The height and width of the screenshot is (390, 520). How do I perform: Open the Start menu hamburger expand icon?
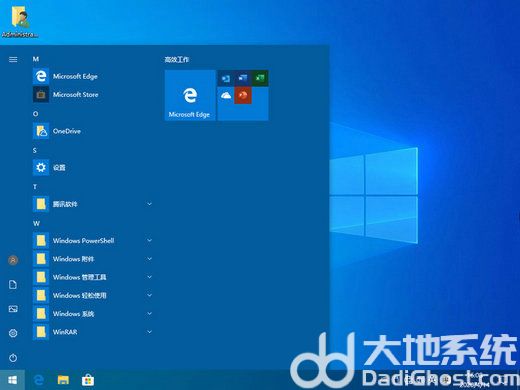[x=13, y=60]
